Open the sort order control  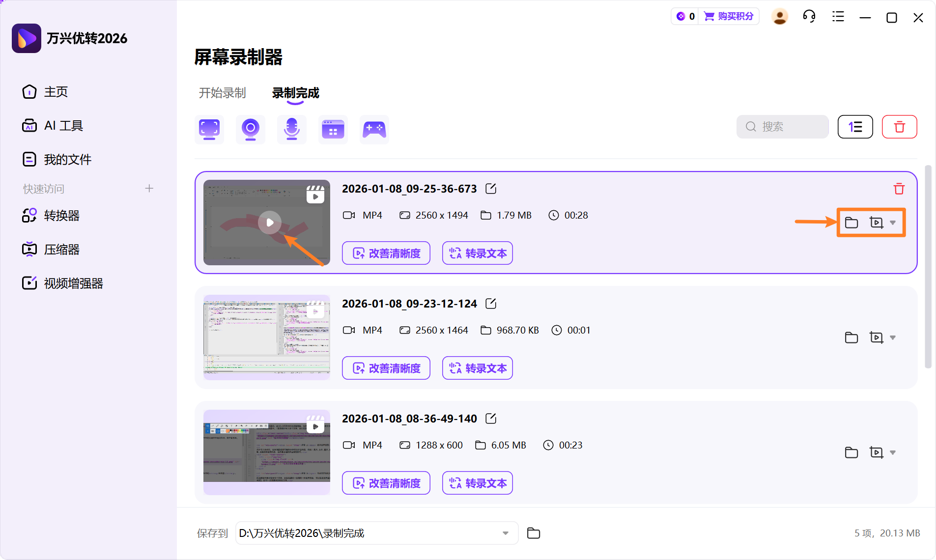(x=855, y=127)
